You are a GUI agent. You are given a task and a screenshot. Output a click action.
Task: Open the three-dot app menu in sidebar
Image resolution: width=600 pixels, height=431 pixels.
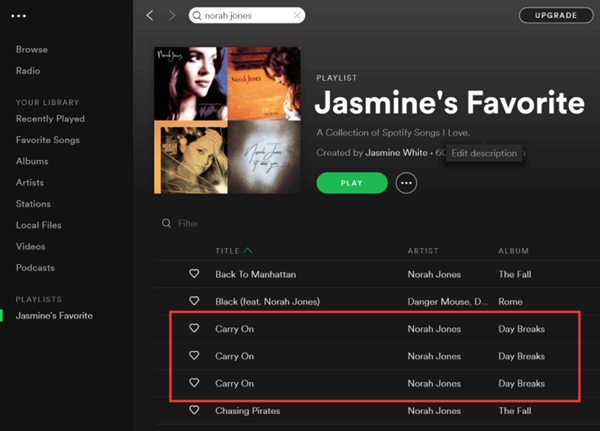point(18,16)
